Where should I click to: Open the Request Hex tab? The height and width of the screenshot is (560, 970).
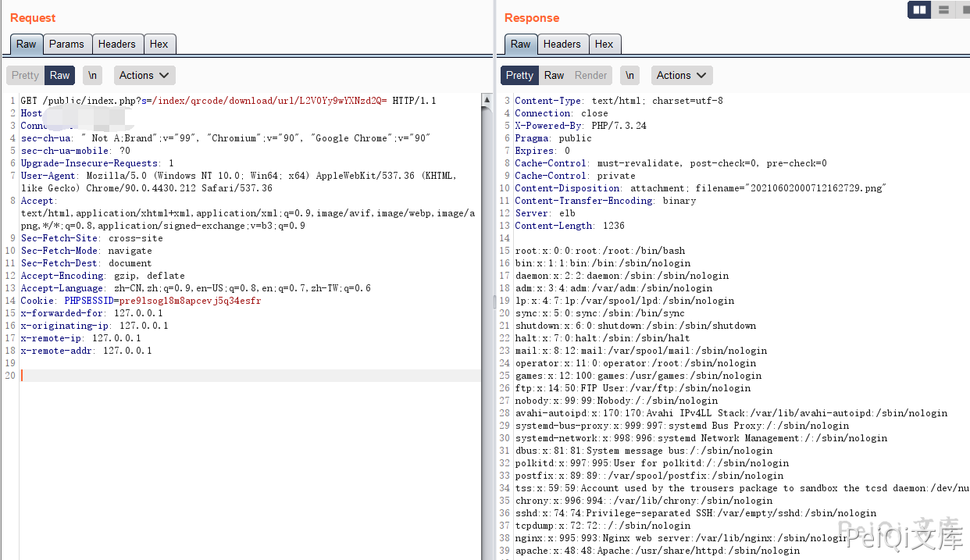click(159, 45)
